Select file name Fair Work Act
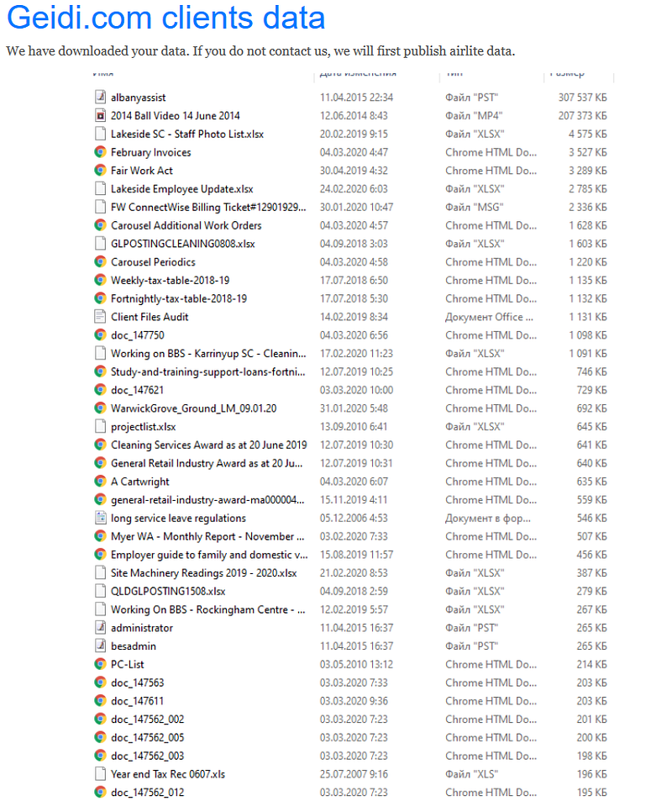Screen dimensions: 672x801 (141, 171)
